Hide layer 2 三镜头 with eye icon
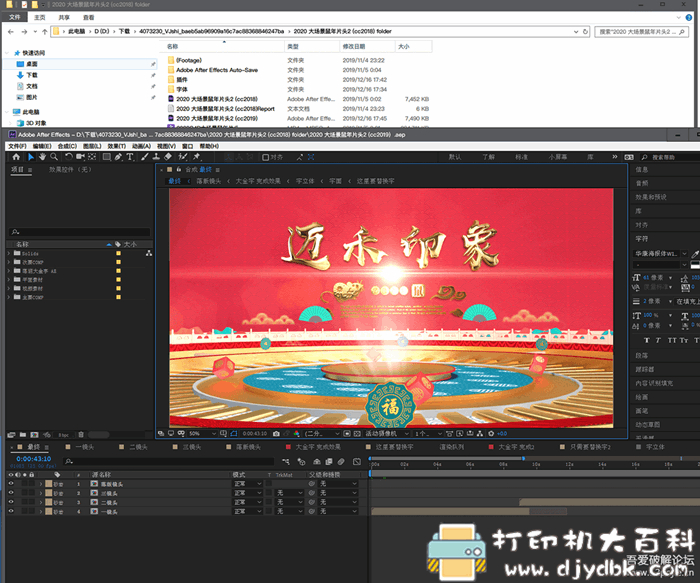Viewport: 700px width, 583px height. coord(11,493)
